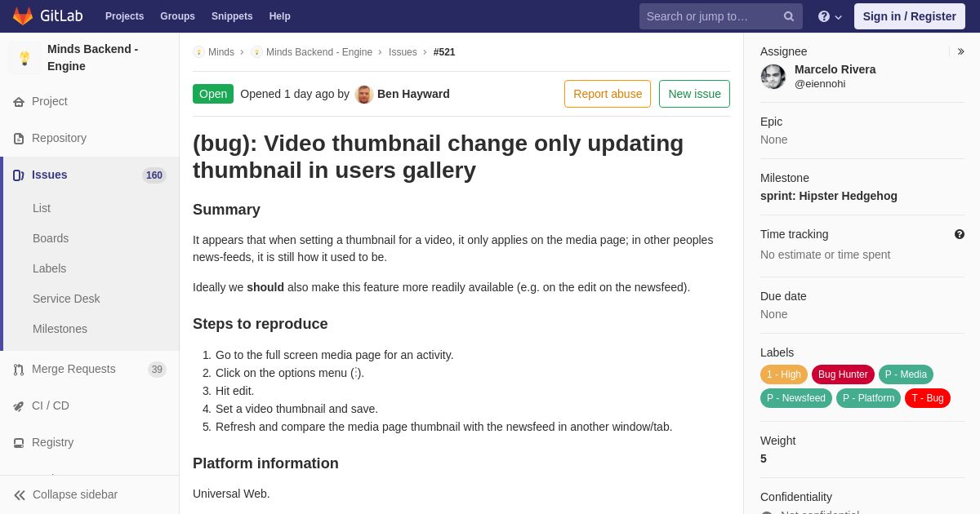Click the Open status badge
Viewport: 980px width, 514px height.
[213, 94]
